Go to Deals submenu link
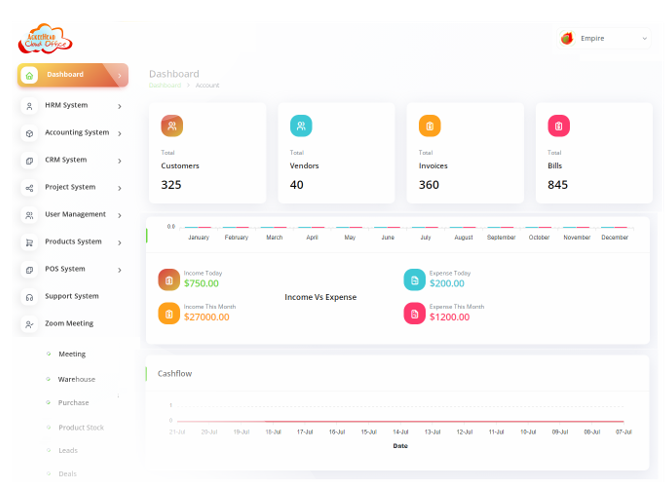 68,474
